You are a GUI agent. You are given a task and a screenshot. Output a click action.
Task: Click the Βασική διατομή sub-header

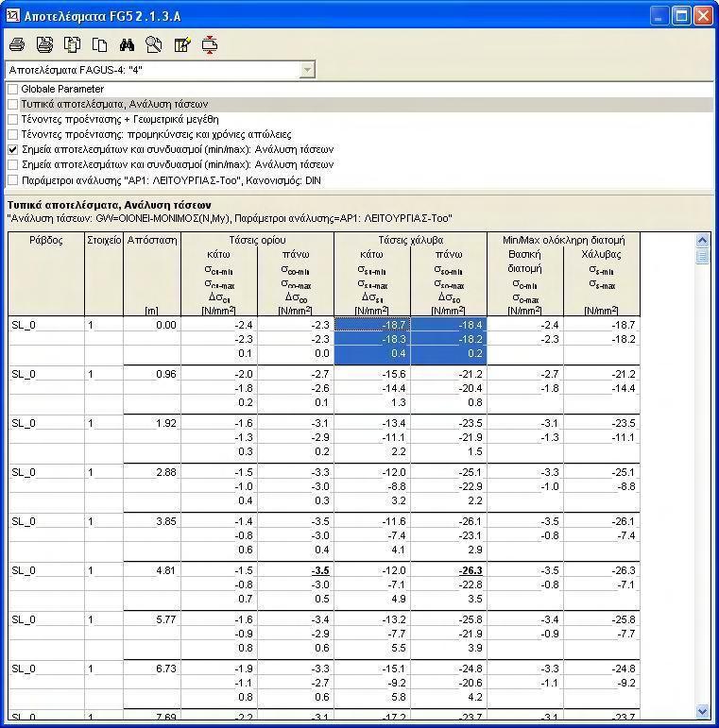[x=524, y=261]
